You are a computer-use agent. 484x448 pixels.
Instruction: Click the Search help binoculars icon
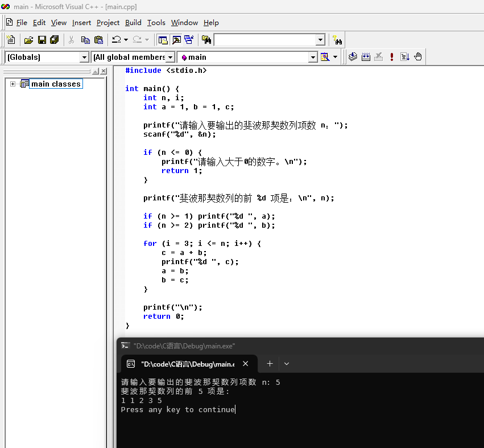coord(337,40)
